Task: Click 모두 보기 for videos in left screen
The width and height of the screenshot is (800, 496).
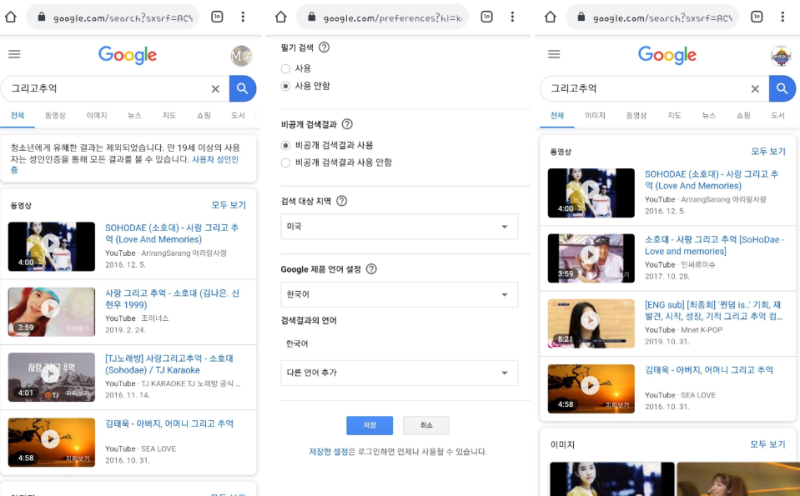Action: point(229,205)
